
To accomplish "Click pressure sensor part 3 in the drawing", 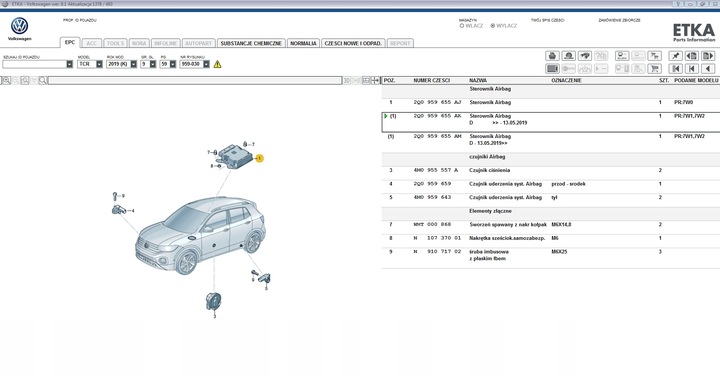I will tap(214, 302).
